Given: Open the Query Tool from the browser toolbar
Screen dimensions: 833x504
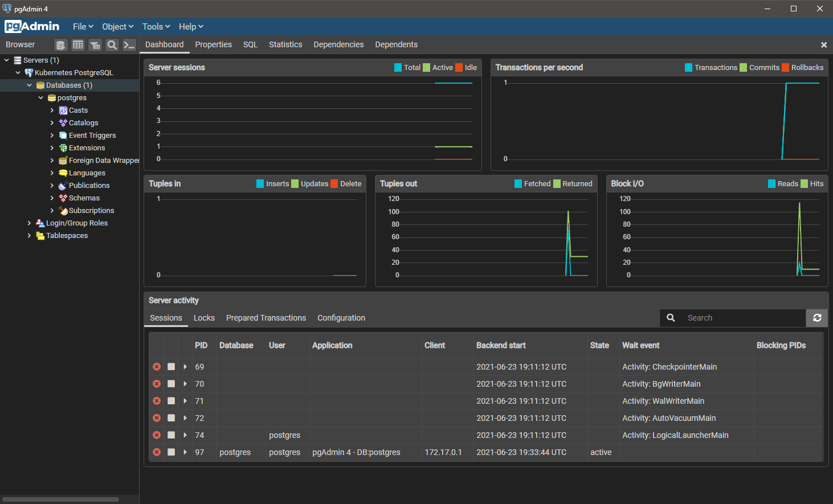Looking at the screenshot, I should click(60, 44).
